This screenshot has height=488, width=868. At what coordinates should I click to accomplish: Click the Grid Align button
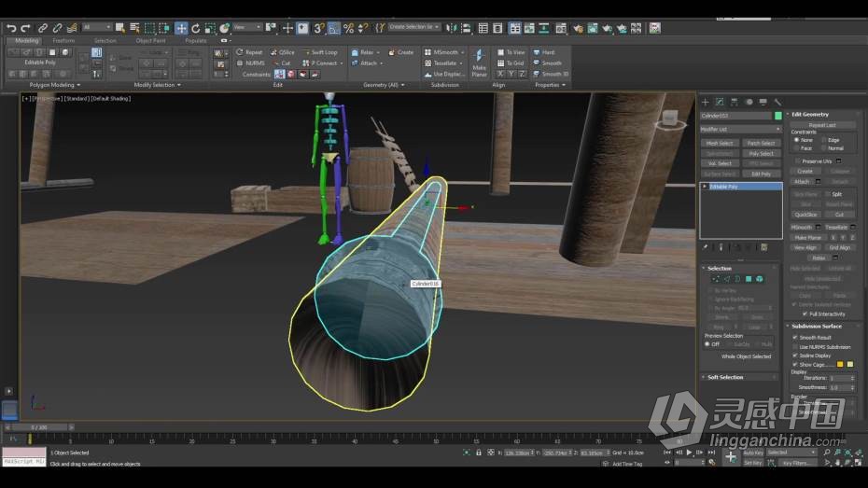click(x=840, y=247)
